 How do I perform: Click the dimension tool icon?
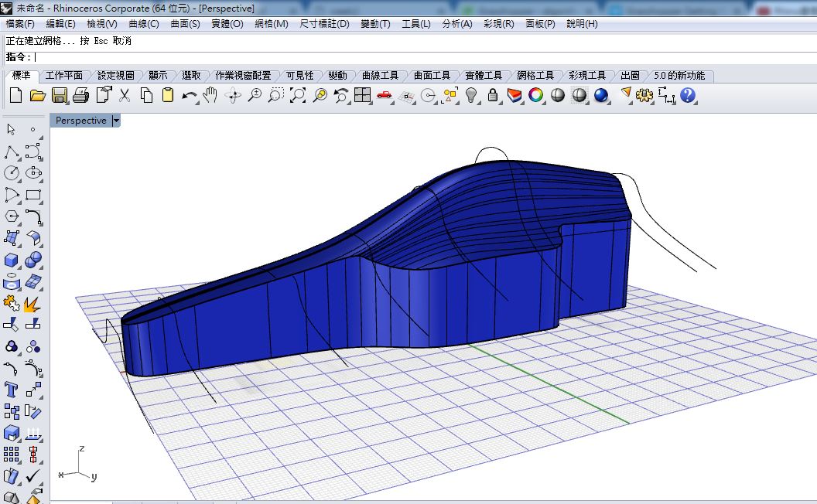point(666,96)
